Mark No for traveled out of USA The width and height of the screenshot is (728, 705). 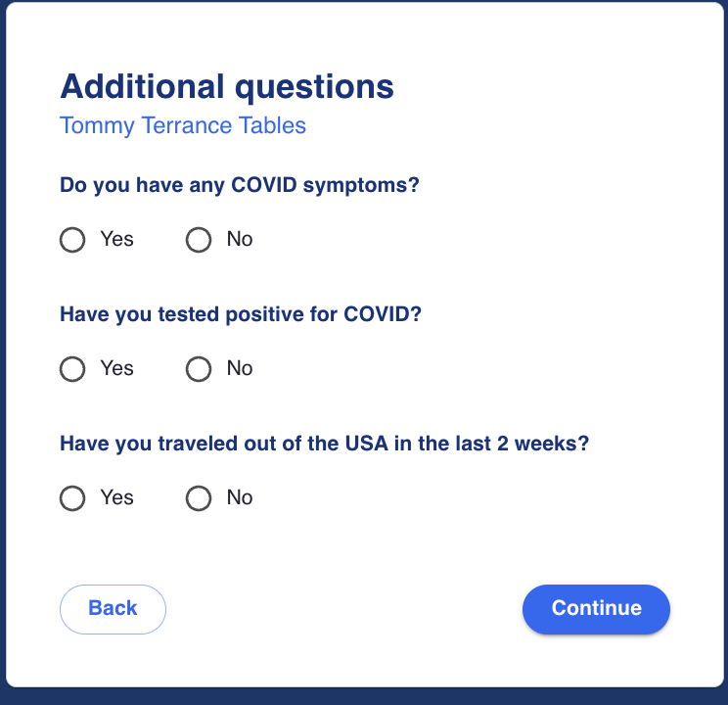pyautogui.click(x=199, y=498)
